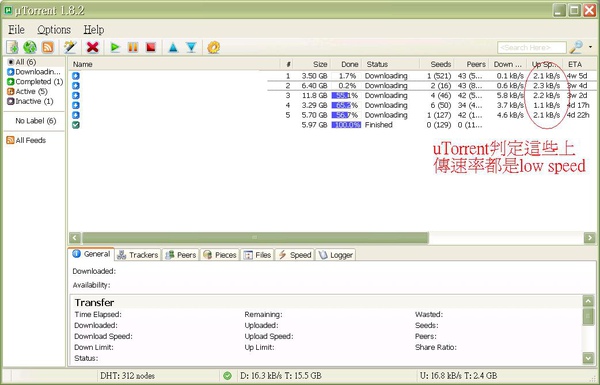This screenshot has height=385, width=600.
Task: Switch to the Speed tab
Action: coord(295,255)
